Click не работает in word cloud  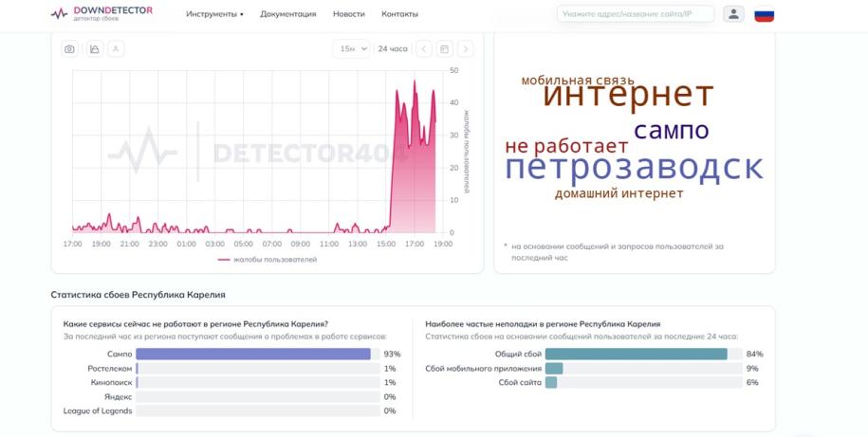tap(566, 147)
